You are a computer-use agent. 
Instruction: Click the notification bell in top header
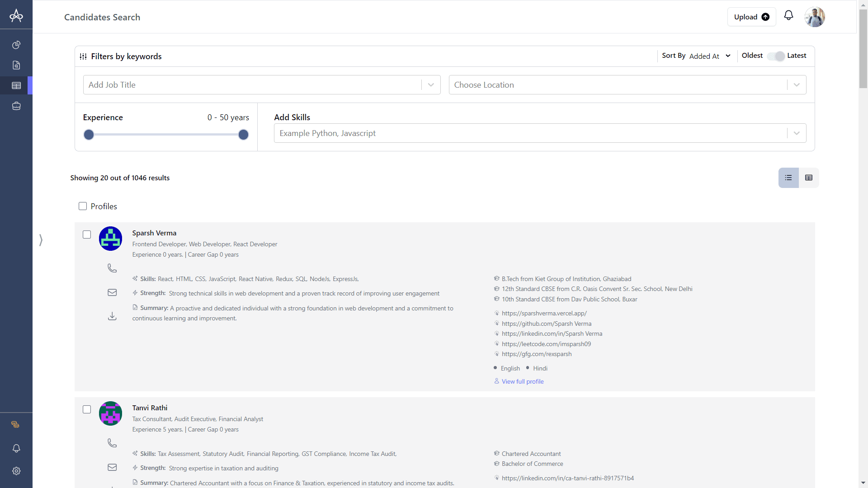coord(788,16)
